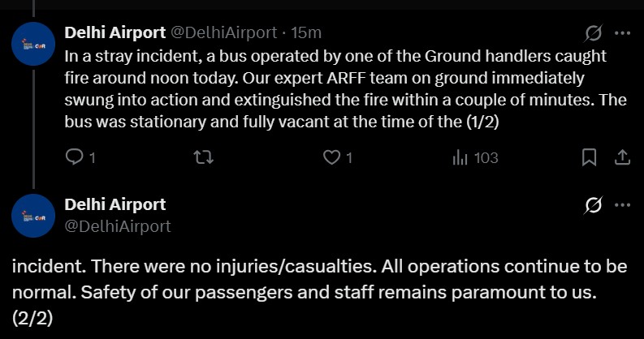
Task: Open the 15m timestamp link
Action: [307, 32]
